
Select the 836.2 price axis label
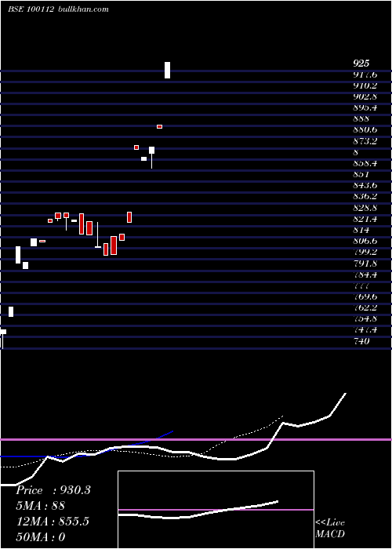(365, 197)
